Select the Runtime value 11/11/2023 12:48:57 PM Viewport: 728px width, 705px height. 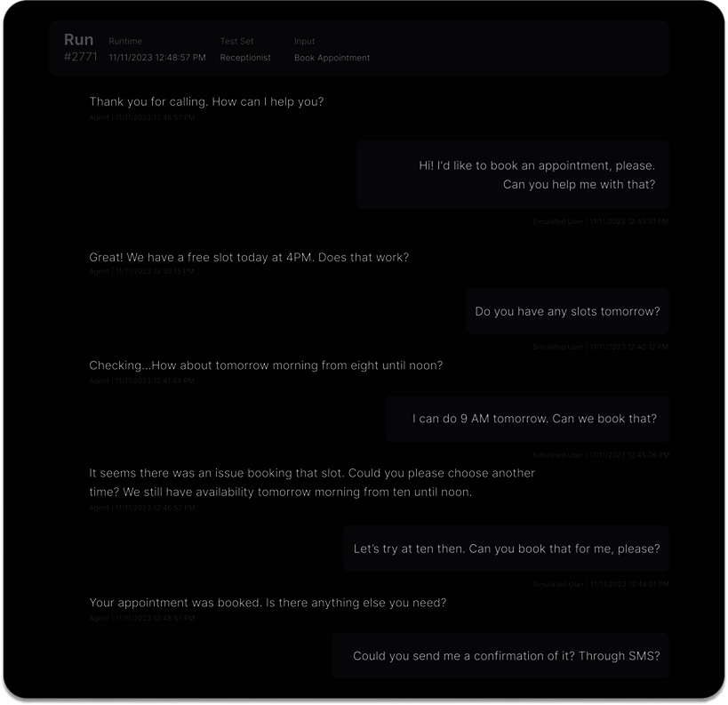tap(157, 58)
